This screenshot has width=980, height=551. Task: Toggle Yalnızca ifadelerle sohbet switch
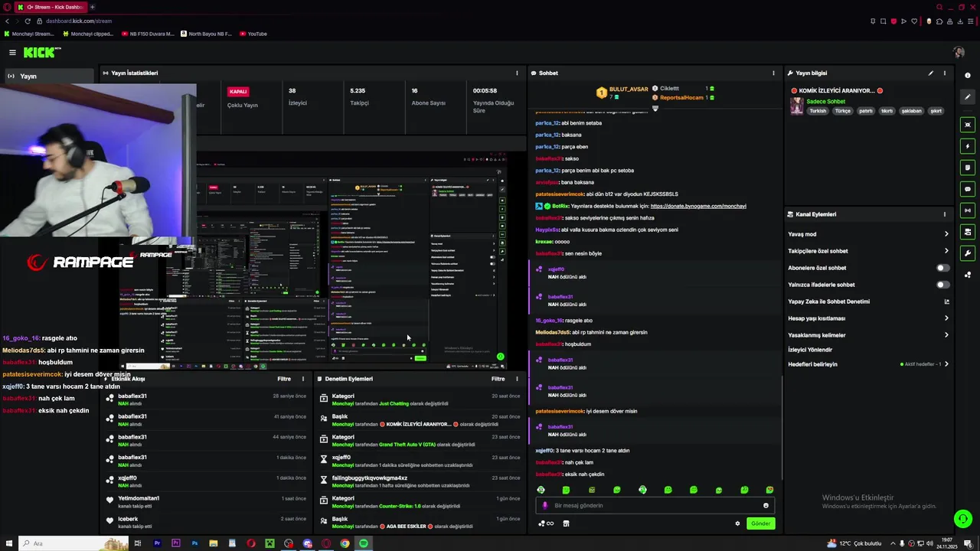point(943,285)
